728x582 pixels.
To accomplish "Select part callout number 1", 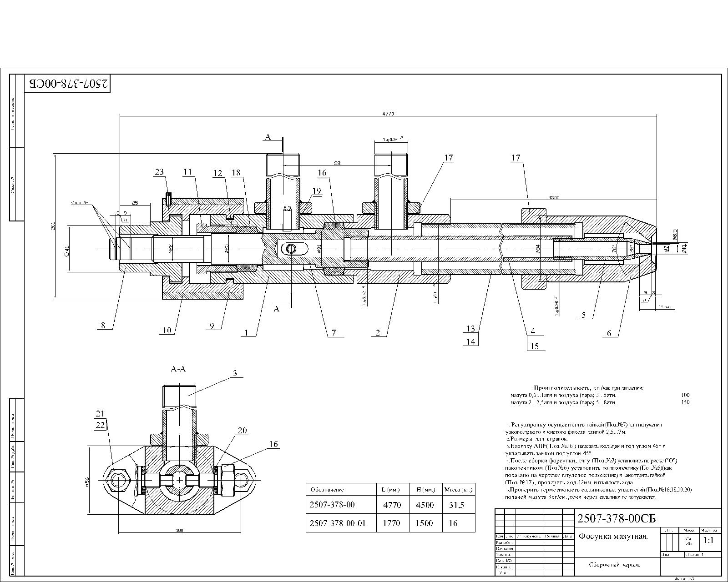I will coord(246,332).
